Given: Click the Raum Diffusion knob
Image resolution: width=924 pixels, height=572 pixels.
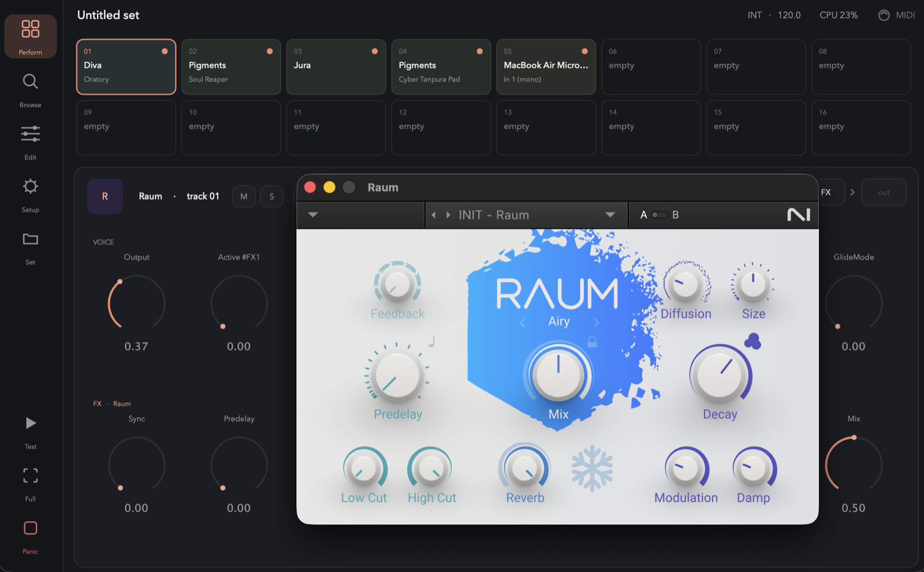Looking at the screenshot, I should click(x=686, y=283).
